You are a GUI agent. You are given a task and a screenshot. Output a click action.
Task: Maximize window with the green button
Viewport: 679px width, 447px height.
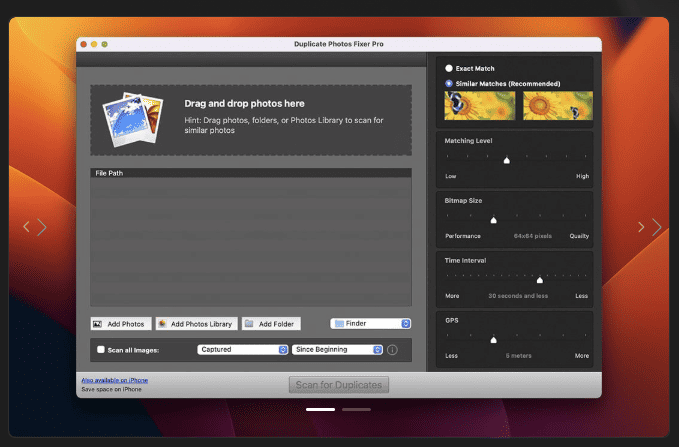[x=104, y=44]
